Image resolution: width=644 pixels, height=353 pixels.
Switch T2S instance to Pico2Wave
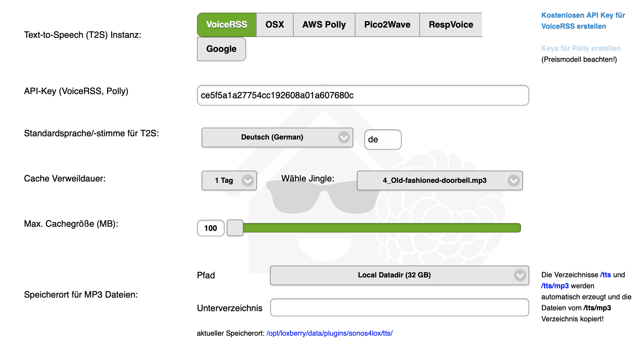click(387, 25)
